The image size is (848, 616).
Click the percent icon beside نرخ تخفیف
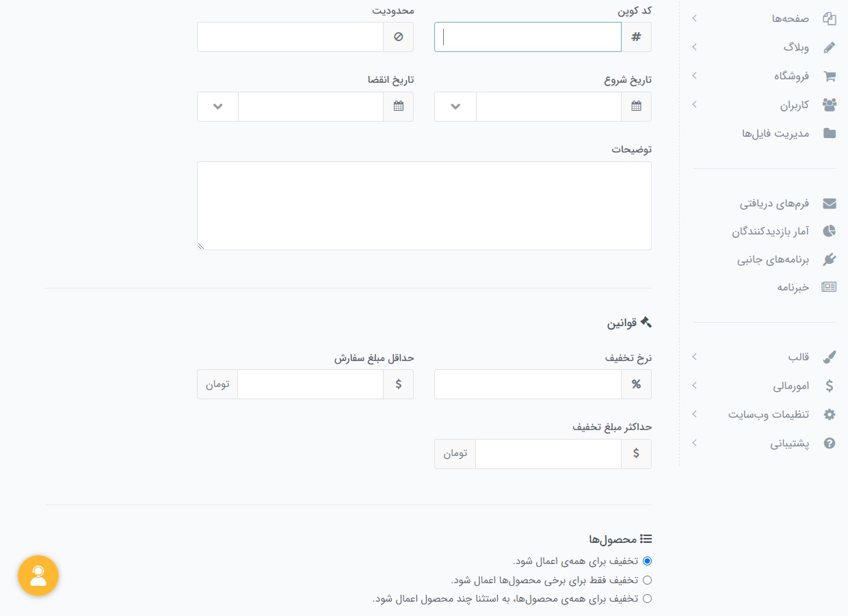pos(636,384)
